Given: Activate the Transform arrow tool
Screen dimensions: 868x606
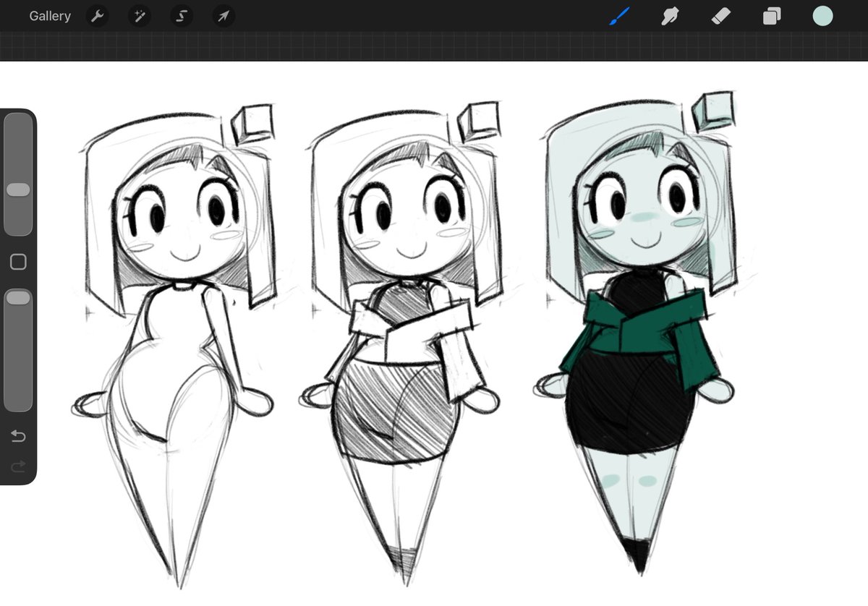Looking at the screenshot, I should click(x=224, y=16).
